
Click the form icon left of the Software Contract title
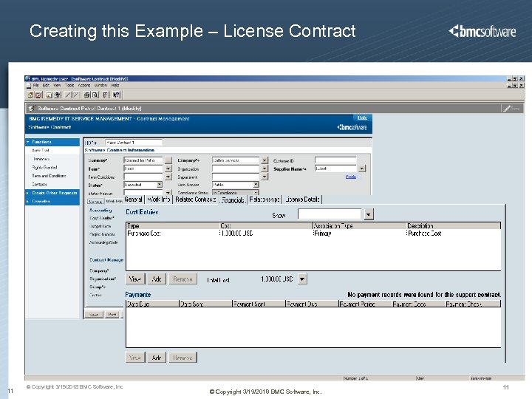click(32, 108)
